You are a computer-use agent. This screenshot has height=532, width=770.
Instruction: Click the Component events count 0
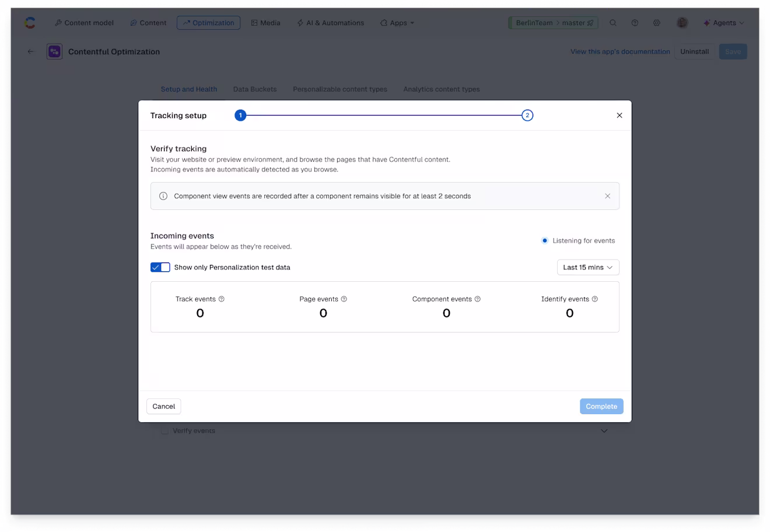(x=446, y=313)
